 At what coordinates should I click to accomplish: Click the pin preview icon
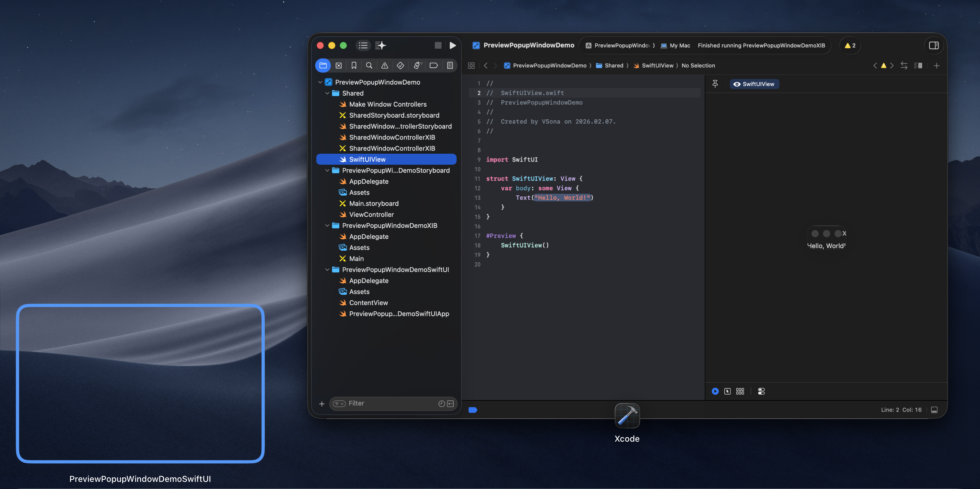coord(715,84)
